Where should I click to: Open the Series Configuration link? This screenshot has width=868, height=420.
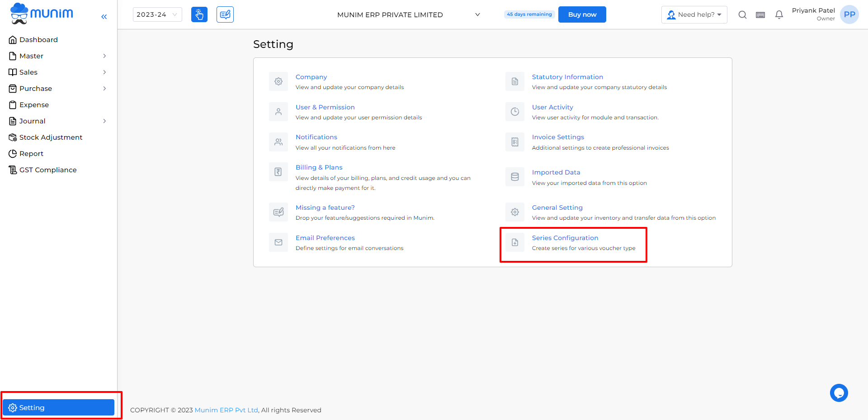click(x=565, y=238)
